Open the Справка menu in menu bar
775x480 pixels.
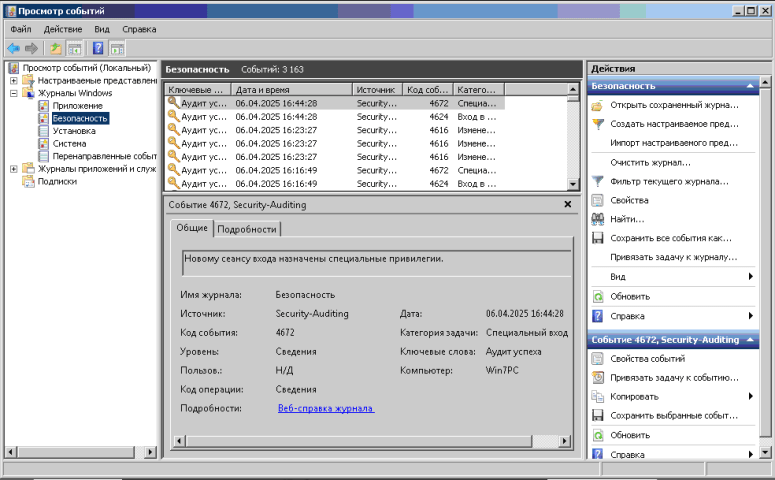[x=139, y=29]
